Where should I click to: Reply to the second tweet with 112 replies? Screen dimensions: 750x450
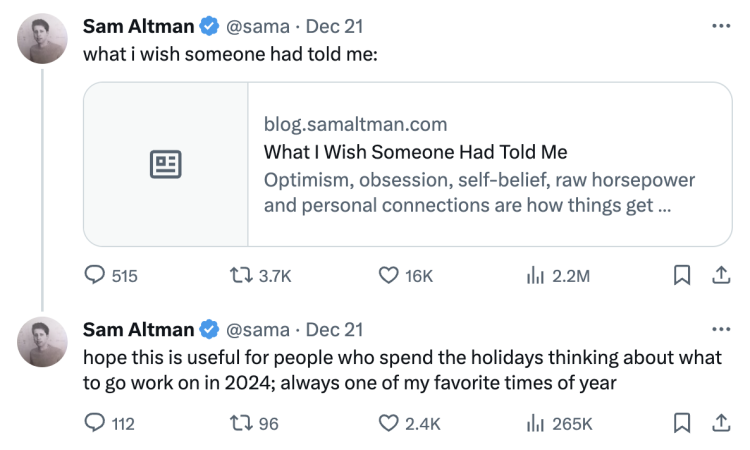point(96,424)
